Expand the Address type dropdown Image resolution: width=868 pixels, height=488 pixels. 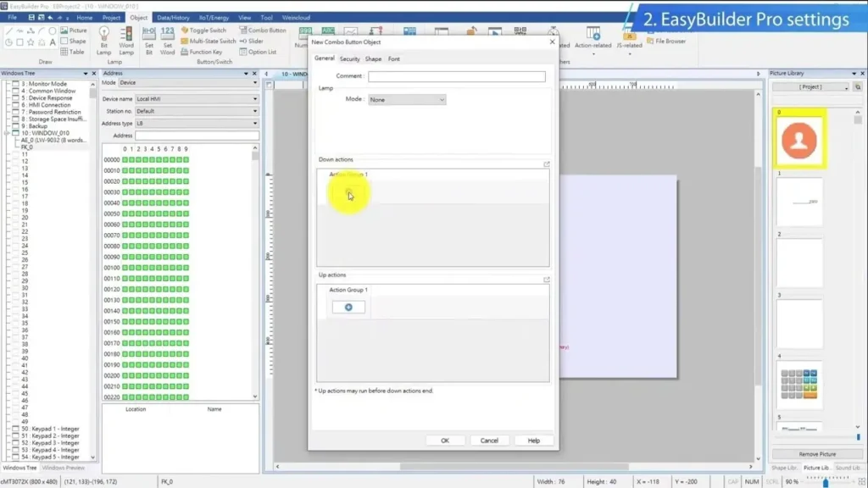coord(197,123)
